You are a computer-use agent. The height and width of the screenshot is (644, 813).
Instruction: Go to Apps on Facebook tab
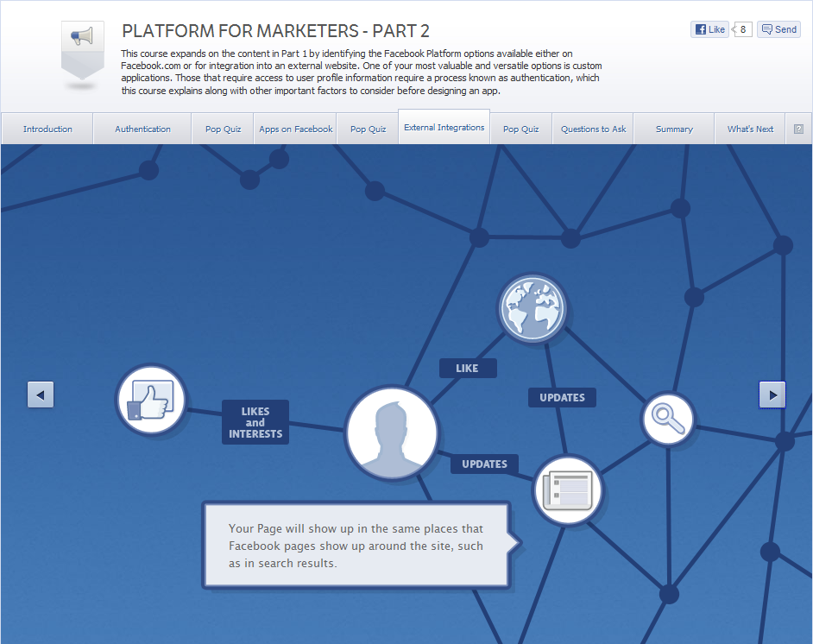point(295,129)
